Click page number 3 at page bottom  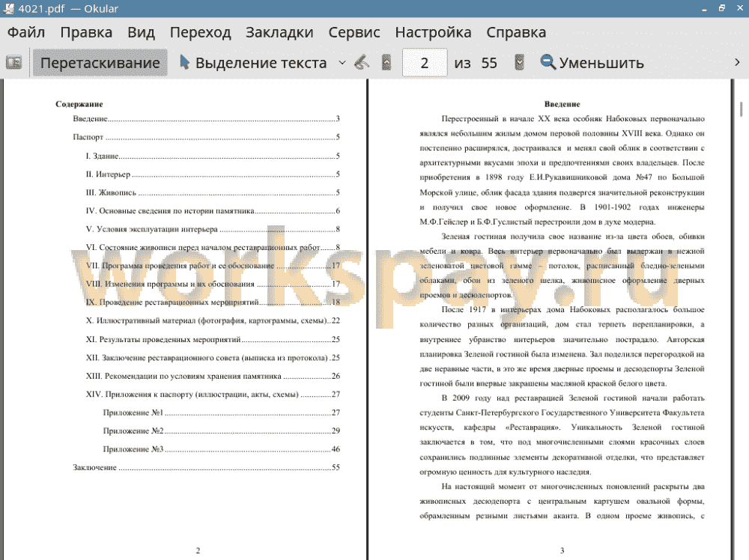pos(562,550)
